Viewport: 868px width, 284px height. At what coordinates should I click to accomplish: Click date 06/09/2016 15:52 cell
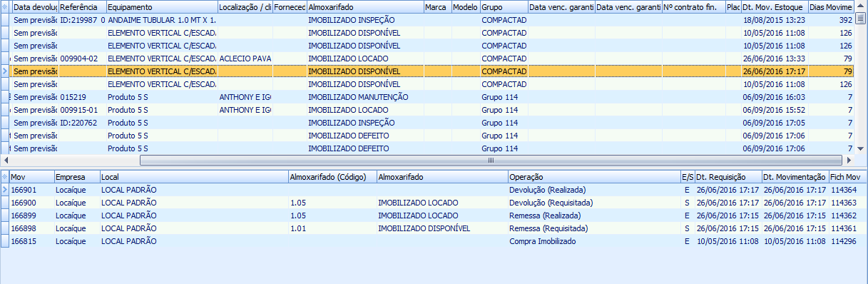coord(775,110)
